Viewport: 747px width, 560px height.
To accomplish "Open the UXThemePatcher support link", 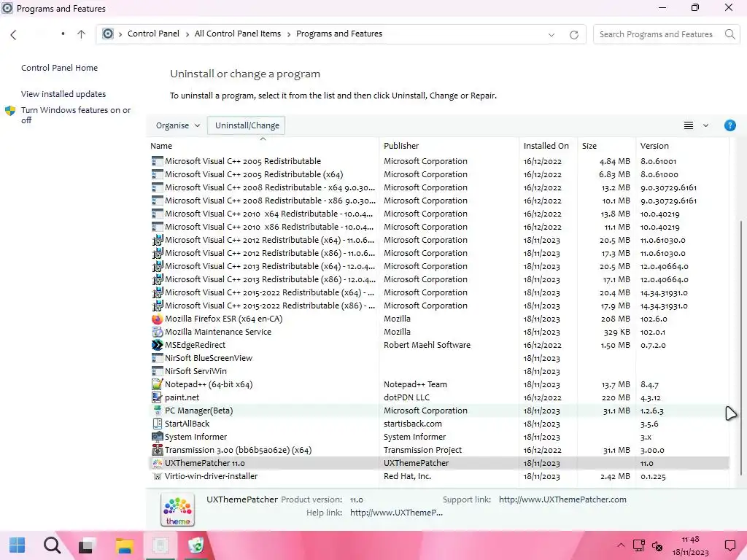I will [x=562, y=499].
